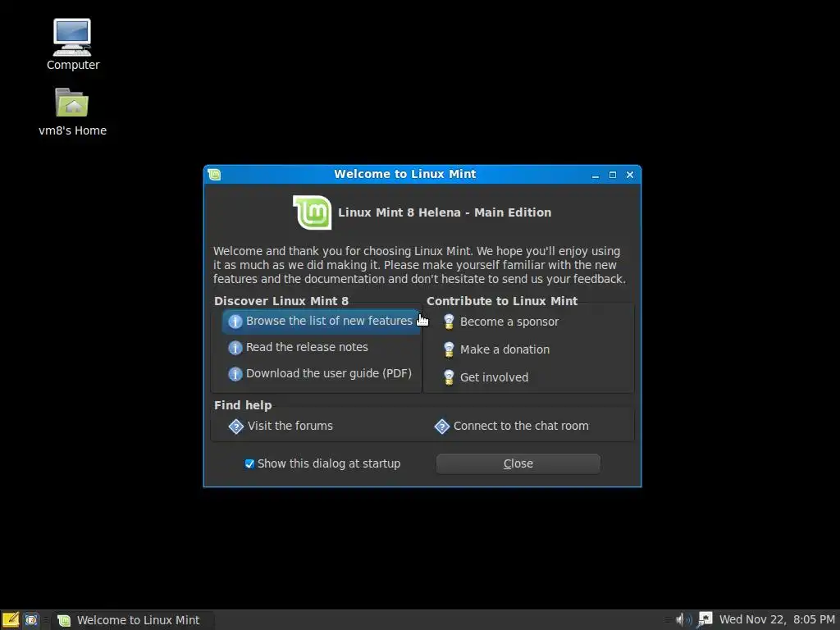Image resolution: width=840 pixels, height=630 pixels.
Task: Click the Contribute to Linux Mint heading
Action: click(502, 301)
